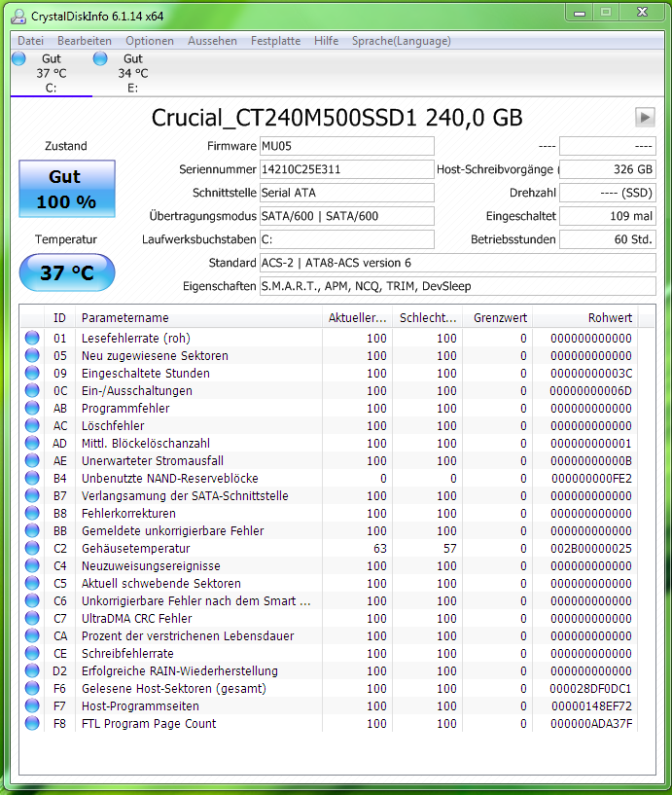This screenshot has height=795, width=672.
Task: Open the Bearbeiten menu
Action: 85,41
